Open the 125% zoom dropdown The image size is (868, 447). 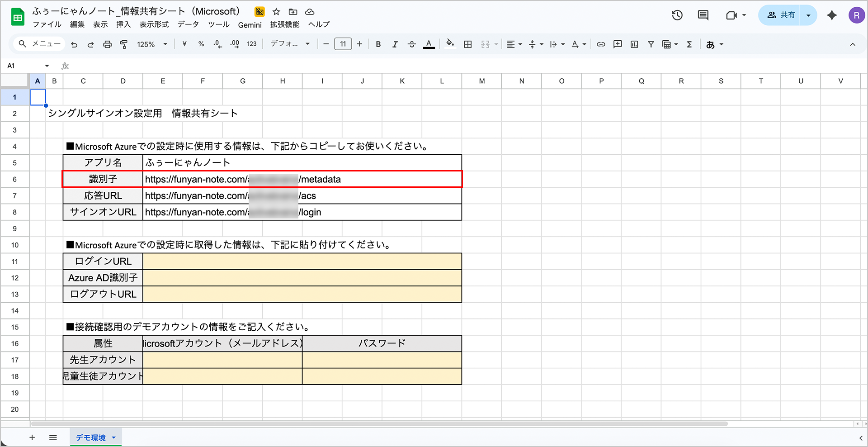point(152,44)
